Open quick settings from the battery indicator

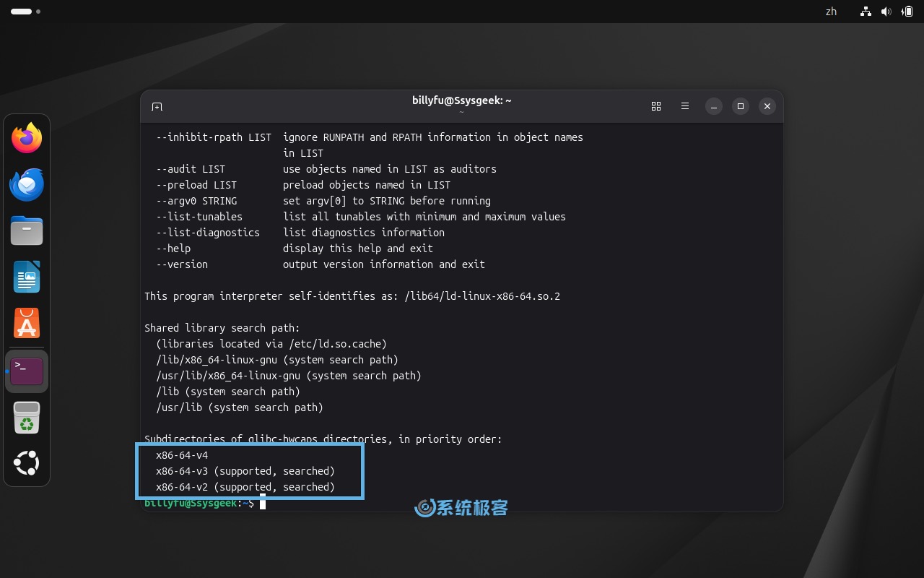pos(907,12)
